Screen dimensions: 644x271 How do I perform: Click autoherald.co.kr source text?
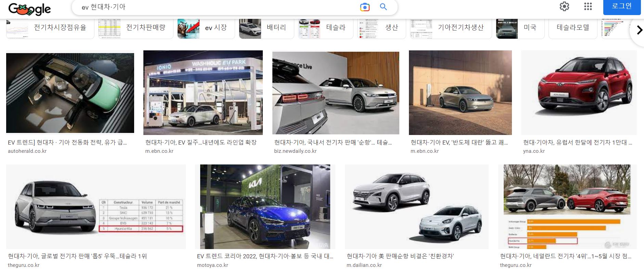click(x=27, y=151)
